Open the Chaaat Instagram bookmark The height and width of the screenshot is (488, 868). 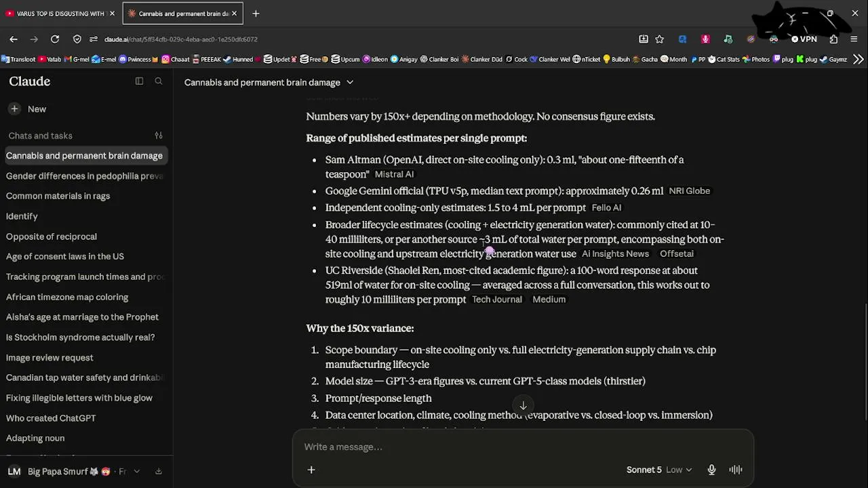176,60
